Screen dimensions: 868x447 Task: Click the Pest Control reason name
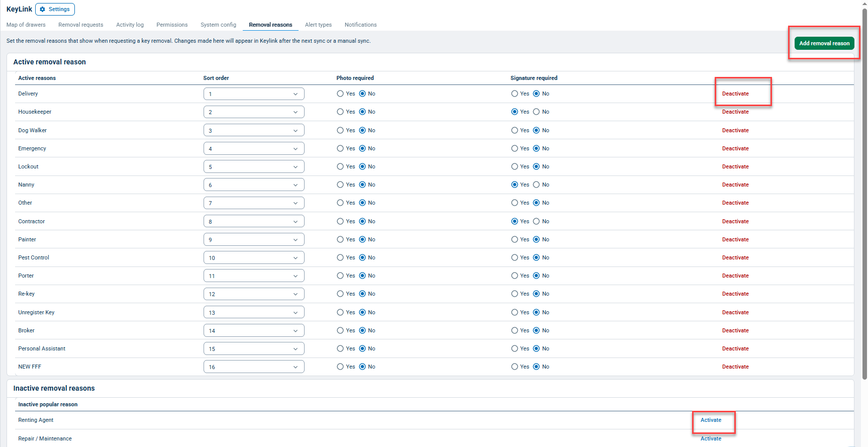coord(34,257)
